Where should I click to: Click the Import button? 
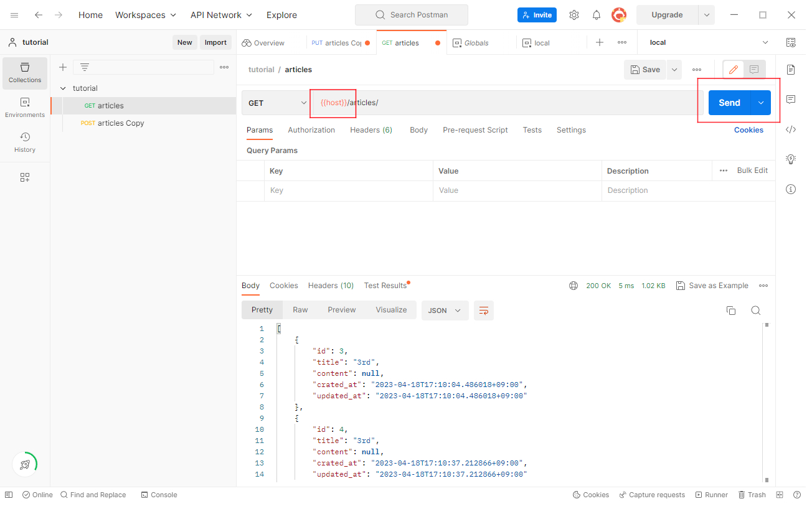[x=215, y=42]
